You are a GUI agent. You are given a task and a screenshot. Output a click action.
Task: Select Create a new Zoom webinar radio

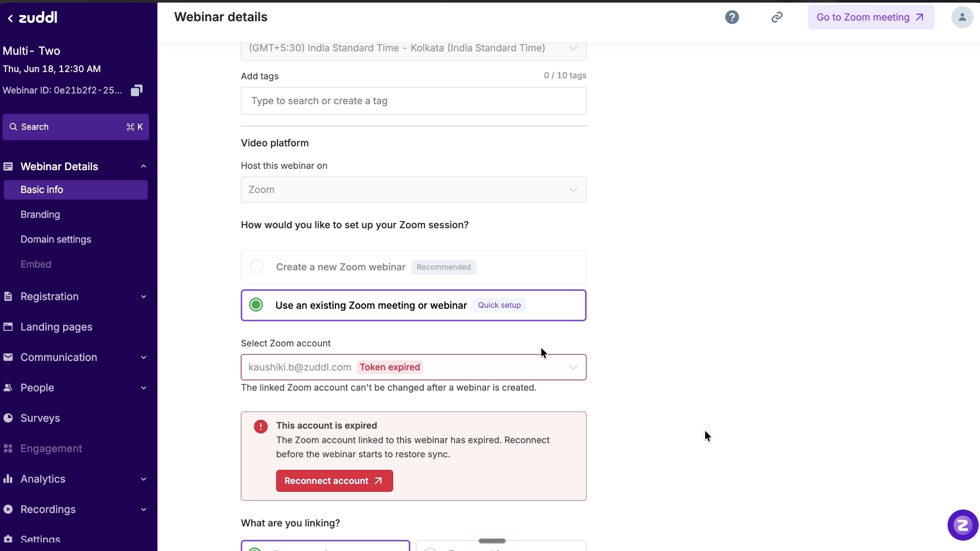coord(257,266)
